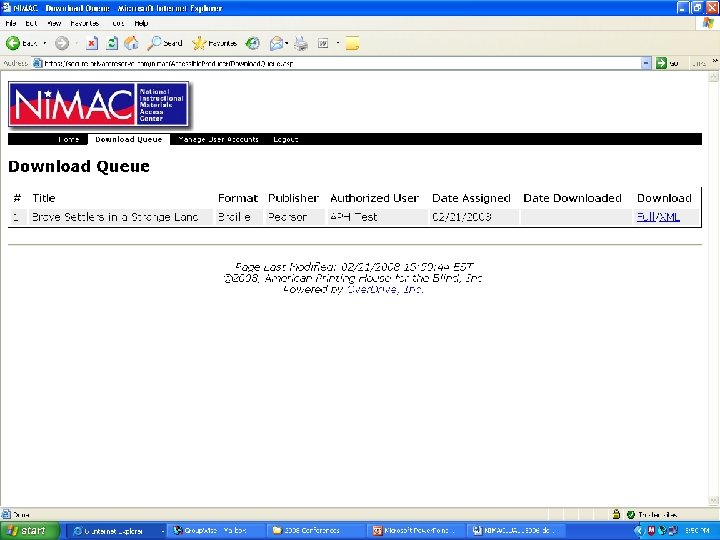Viewport: 720px width, 540px height.
Task: Switch to Internet Explorer taskbar group
Action: (x=117, y=531)
